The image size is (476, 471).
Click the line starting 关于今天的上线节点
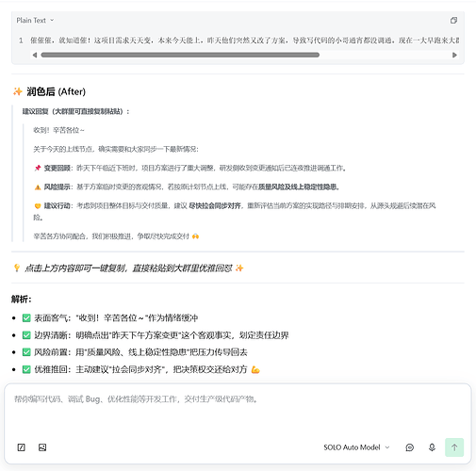coord(116,149)
